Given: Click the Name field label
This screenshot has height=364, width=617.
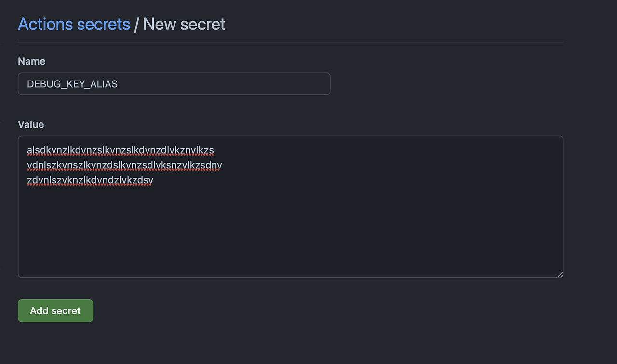Looking at the screenshot, I should pyautogui.click(x=31, y=61).
